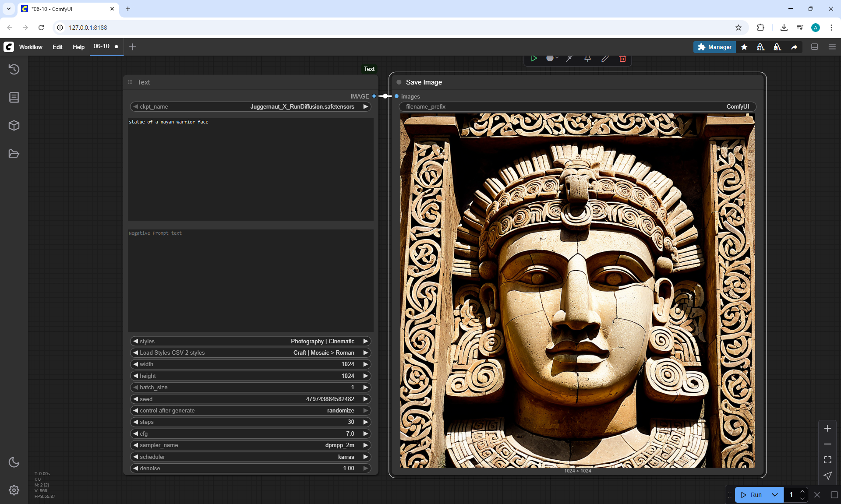Viewport: 841px width, 504px height.
Task: Open the Edit menu
Action: coord(57,47)
